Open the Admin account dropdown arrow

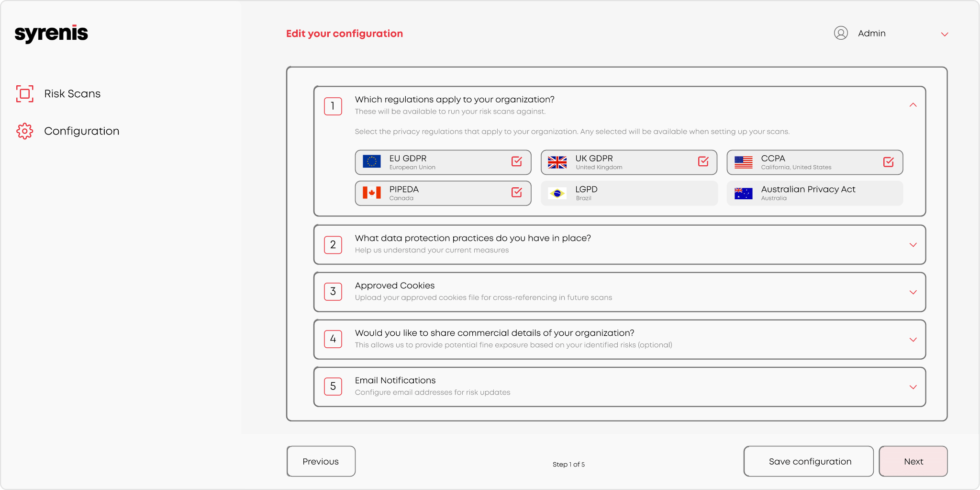click(945, 34)
